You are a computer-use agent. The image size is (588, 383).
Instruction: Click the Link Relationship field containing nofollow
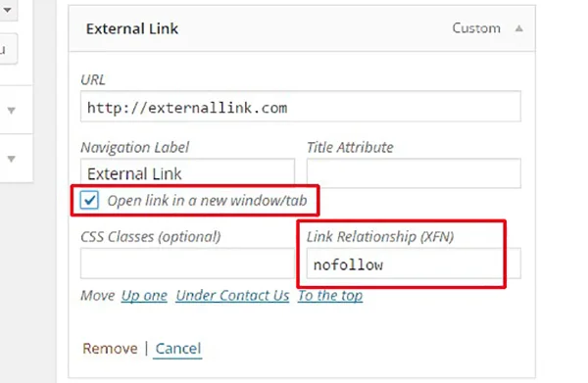(414, 263)
